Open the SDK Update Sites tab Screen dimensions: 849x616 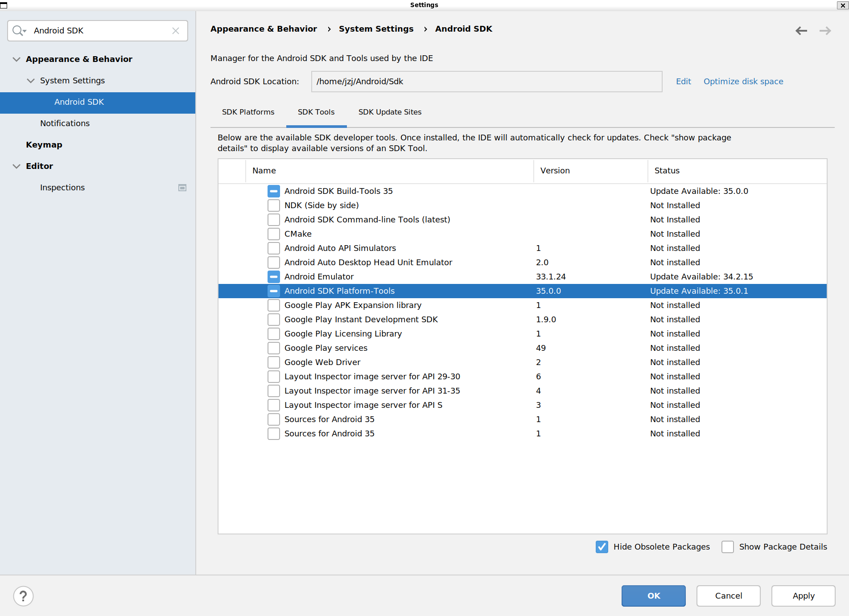[390, 112]
